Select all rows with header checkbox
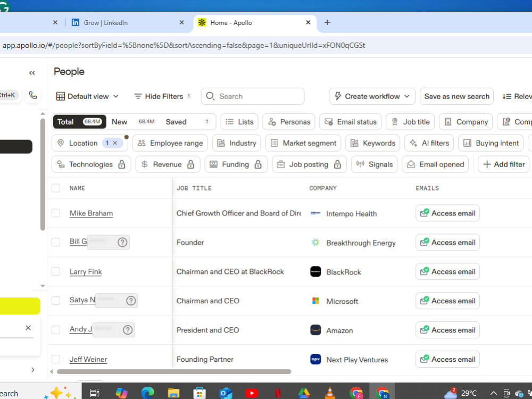Screen dimensions: 532x399 [x=56, y=188]
